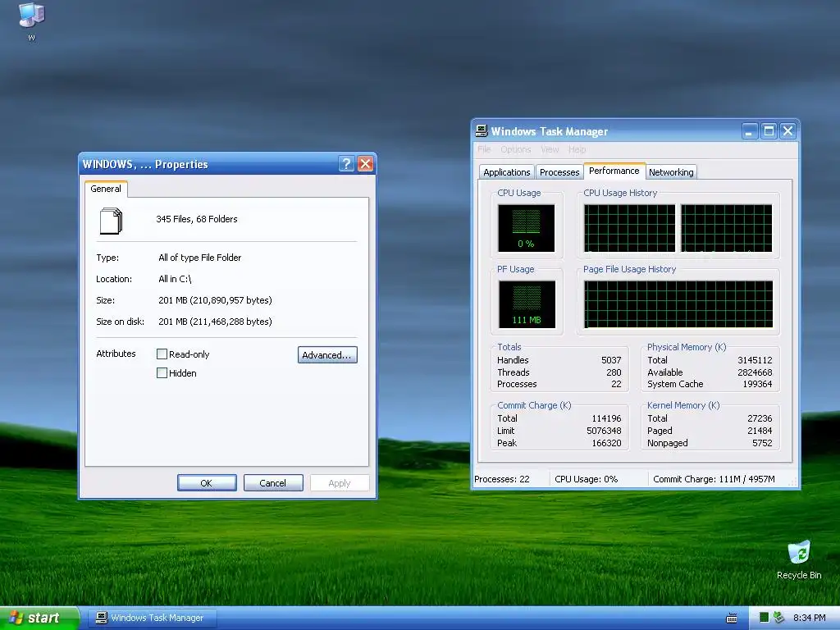This screenshot has height=630, width=840.
Task: Click the PF Usage 111 MB gauge
Action: coord(527,304)
